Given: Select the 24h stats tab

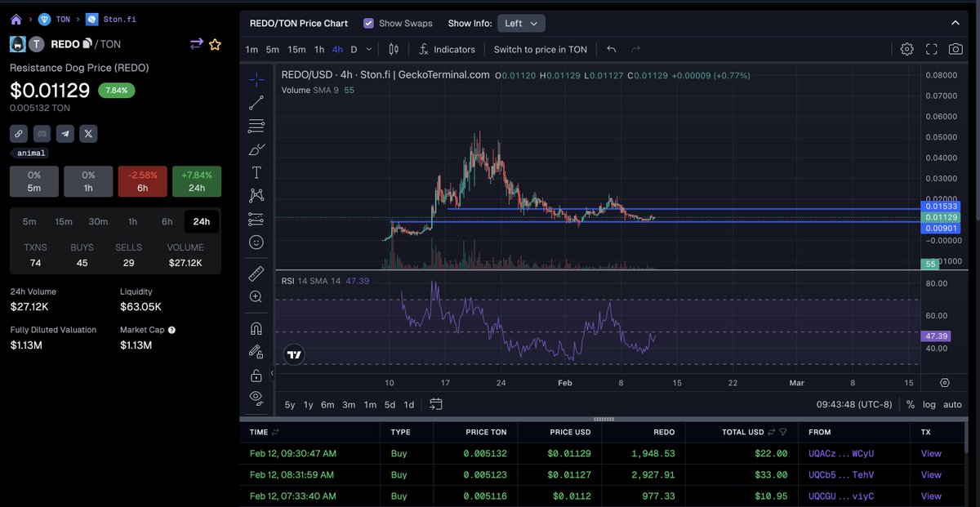Looking at the screenshot, I should pos(201,221).
